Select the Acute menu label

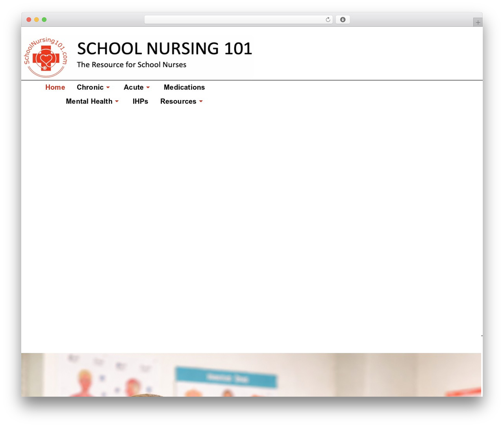(x=133, y=87)
